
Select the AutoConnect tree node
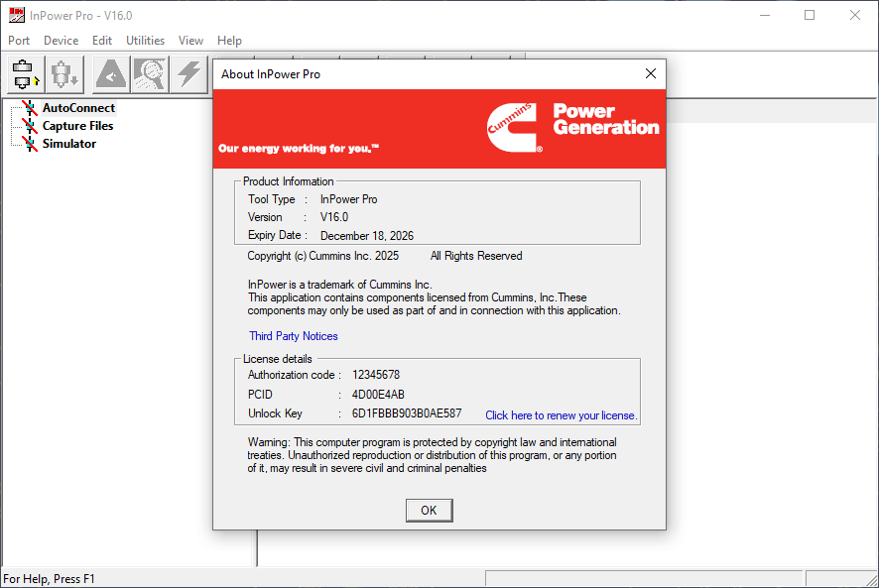[x=78, y=108]
